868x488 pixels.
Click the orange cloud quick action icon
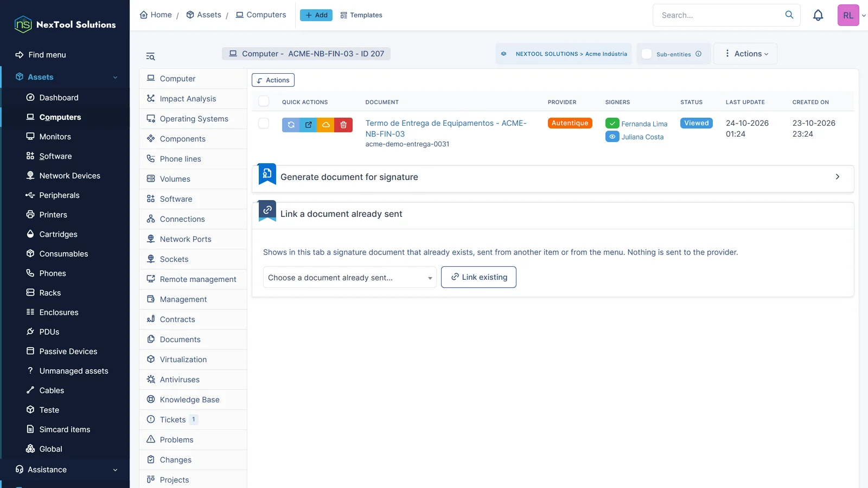point(326,125)
